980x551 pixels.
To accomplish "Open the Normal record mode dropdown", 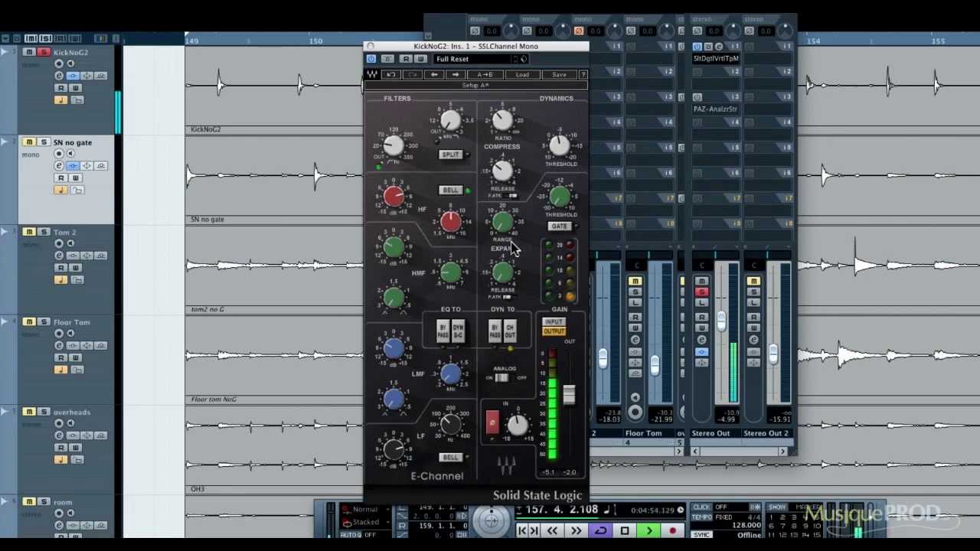I will [366, 510].
